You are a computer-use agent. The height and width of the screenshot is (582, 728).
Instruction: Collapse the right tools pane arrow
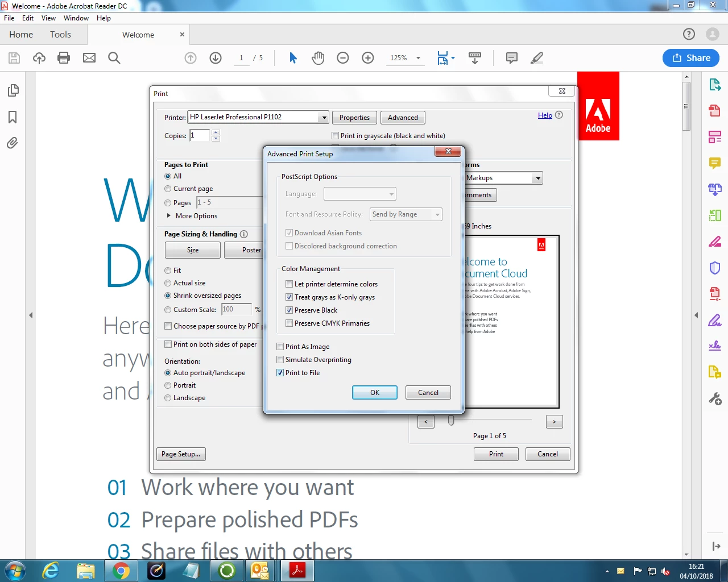tap(696, 315)
